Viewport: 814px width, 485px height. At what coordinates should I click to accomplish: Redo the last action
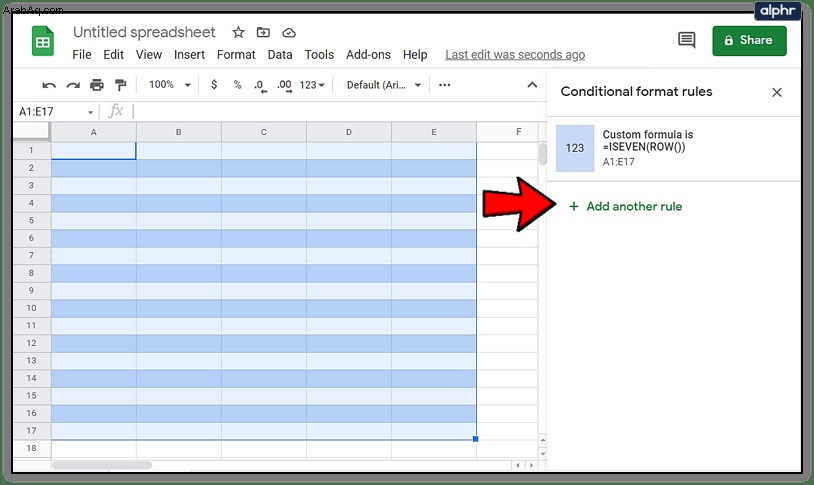tap(73, 85)
